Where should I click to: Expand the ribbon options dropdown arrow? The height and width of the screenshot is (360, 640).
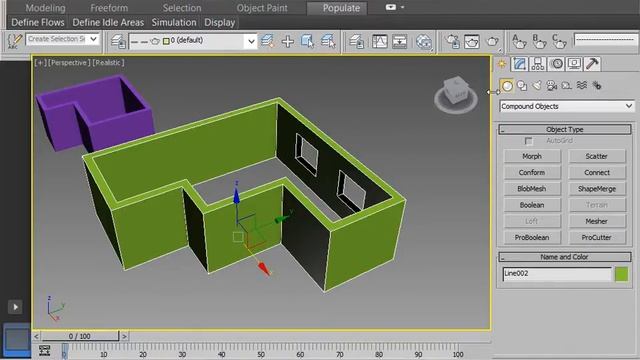(x=402, y=7)
